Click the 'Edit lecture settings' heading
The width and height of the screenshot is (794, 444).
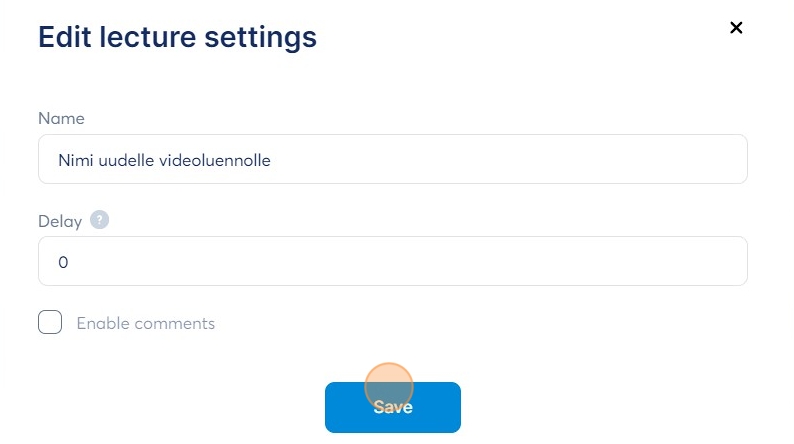177,37
